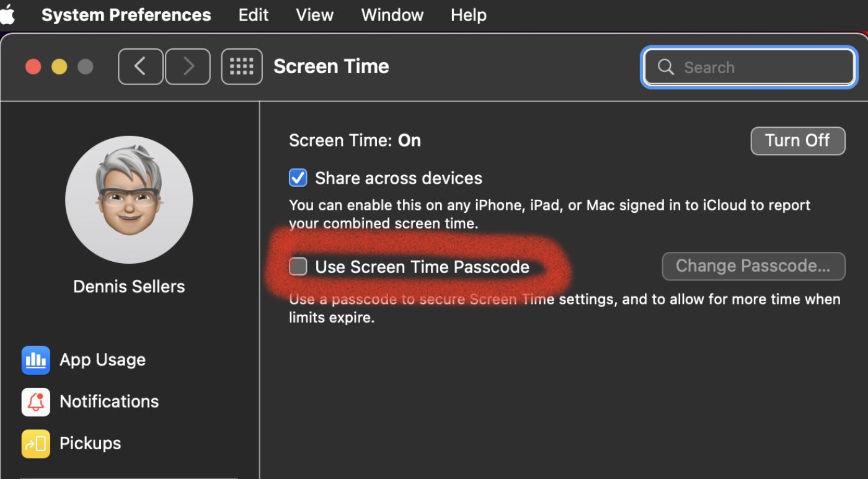Open the Notifications bell icon
Viewport: 868px width, 479px height.
tap(36, 402)
